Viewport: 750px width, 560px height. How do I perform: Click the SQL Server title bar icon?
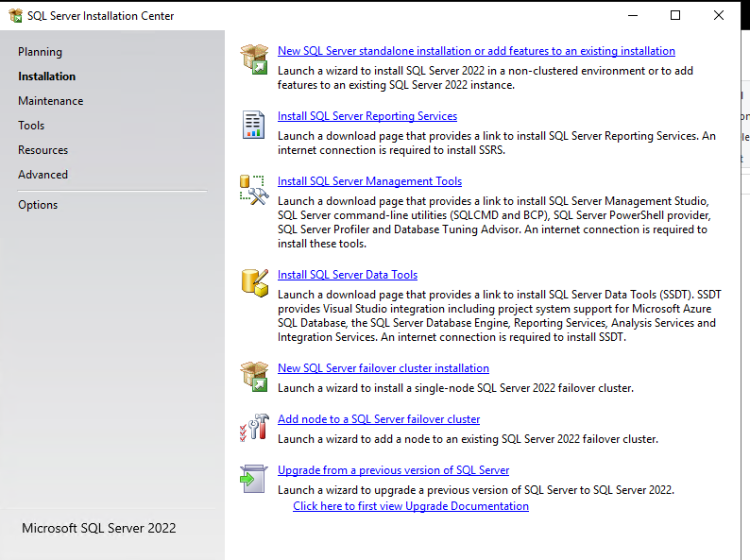pyautogui.click(x=15, y=16)
